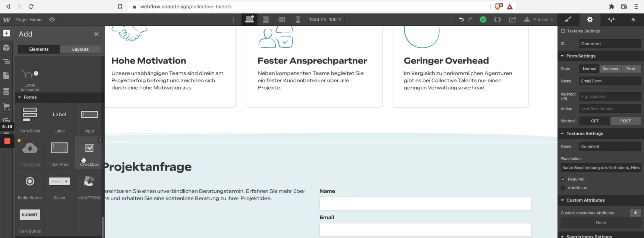644x238 pixels.
Task: Open Style panel brush tab
Action: [x=568, y=19]
